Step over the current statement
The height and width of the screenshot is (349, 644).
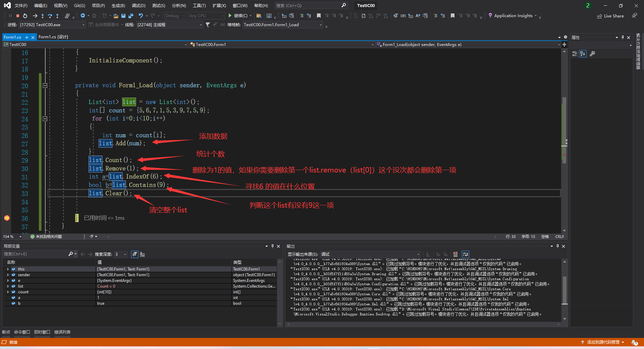50,16
